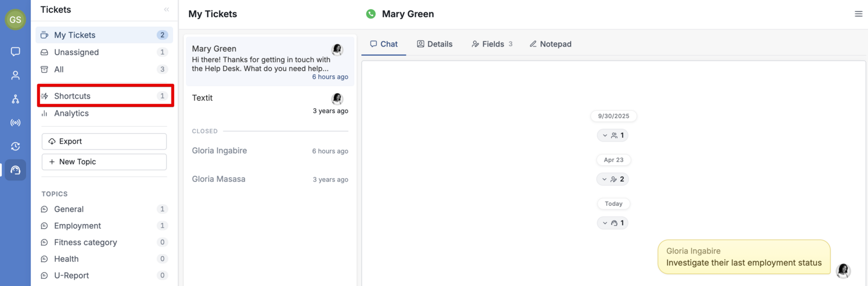The width and height of the screenshot is (868, 286).
Task: Open the Fields tab
Action: pyautogui.click(x=492, y=44)
